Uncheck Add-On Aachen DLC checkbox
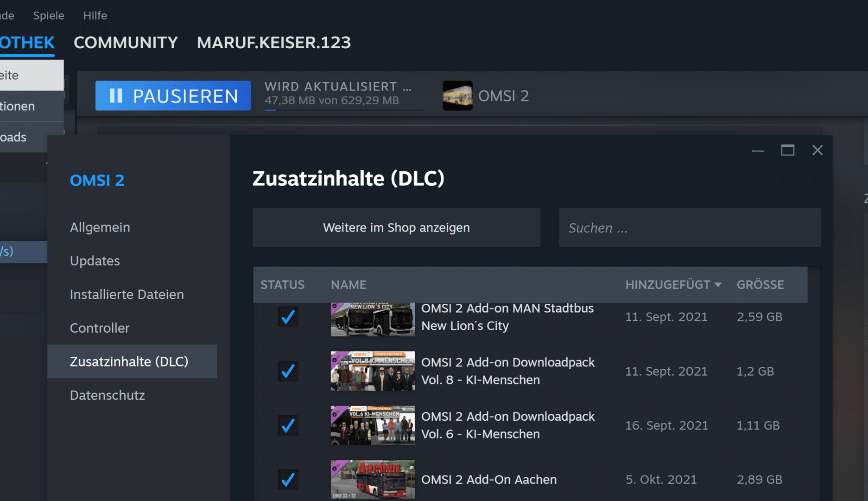The image size is (868, 501). point(288,479)
